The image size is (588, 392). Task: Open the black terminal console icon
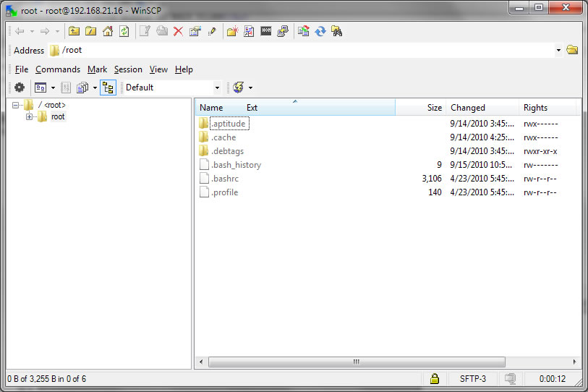(266, 30)
